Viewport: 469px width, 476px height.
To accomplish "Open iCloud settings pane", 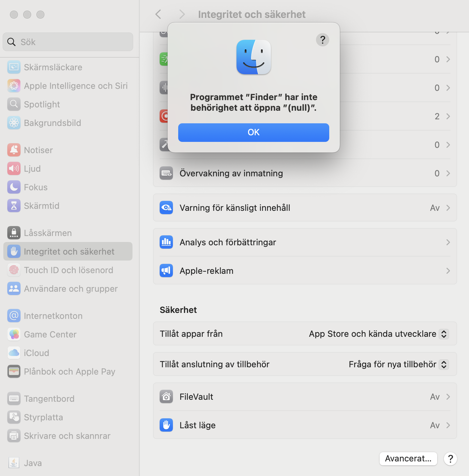I will pos(68,353).
